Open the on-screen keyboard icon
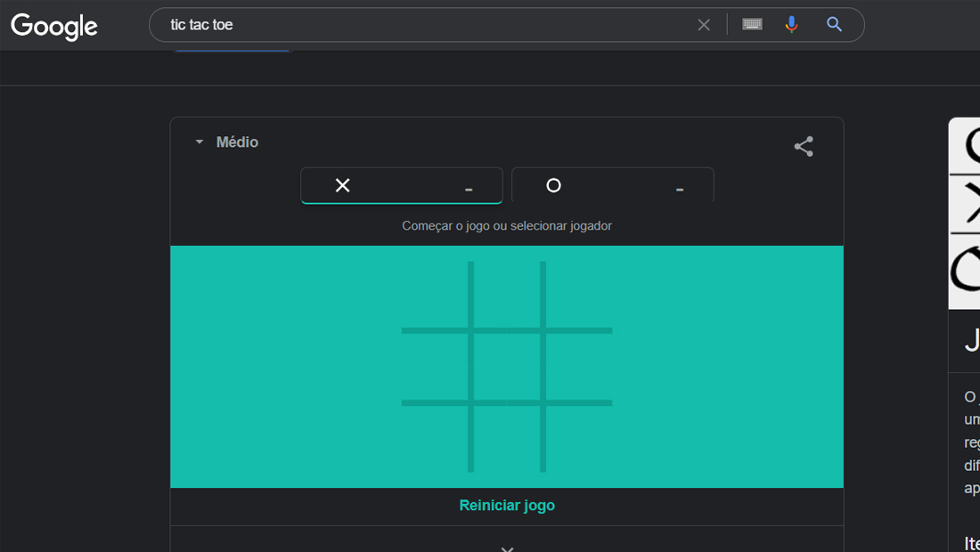This screenshot has height=552, width=980. pyautogui.click(x=752, y=24)
